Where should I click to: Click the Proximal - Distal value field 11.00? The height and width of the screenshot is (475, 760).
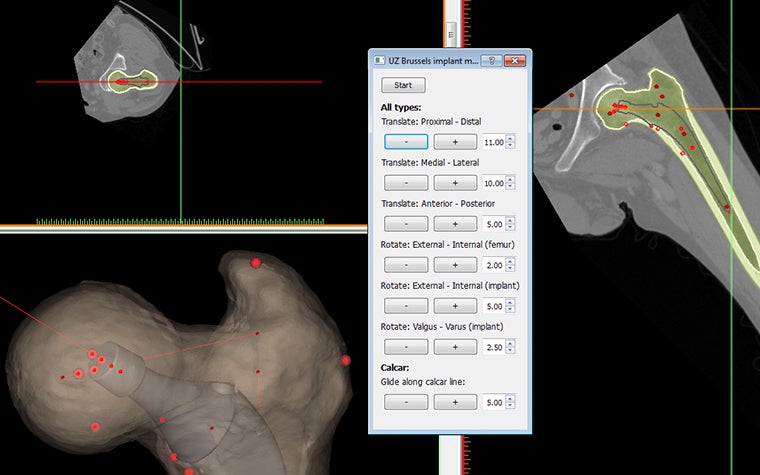(494, 142)
